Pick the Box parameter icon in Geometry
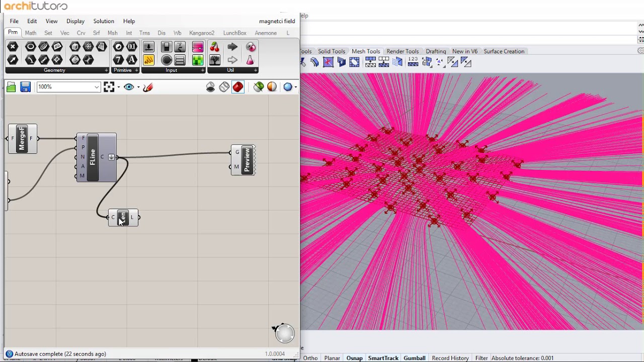 (75, 47)
